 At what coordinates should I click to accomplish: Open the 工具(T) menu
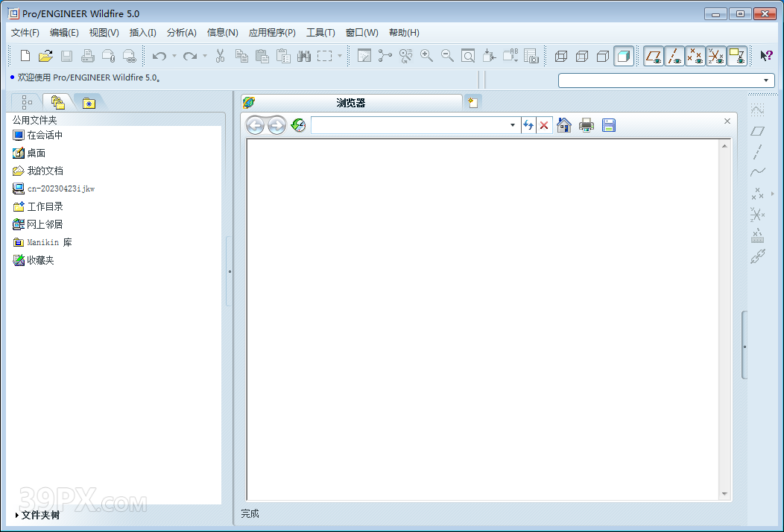coord(320,33)
